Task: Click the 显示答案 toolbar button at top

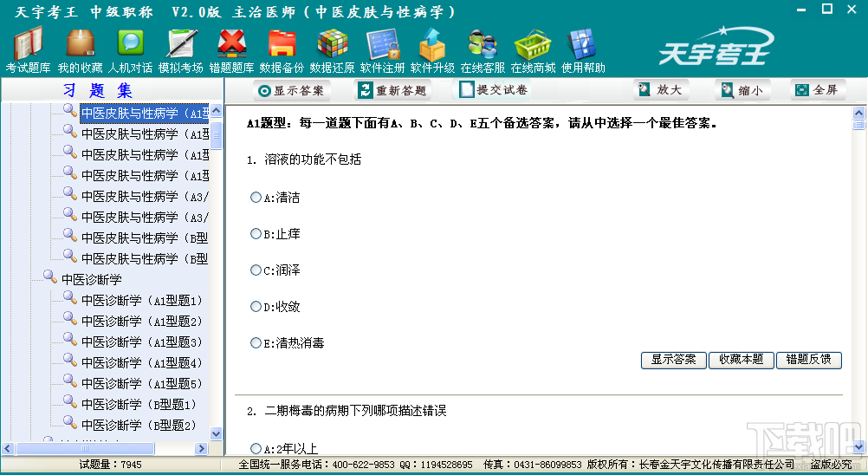Action: [292, 90]
